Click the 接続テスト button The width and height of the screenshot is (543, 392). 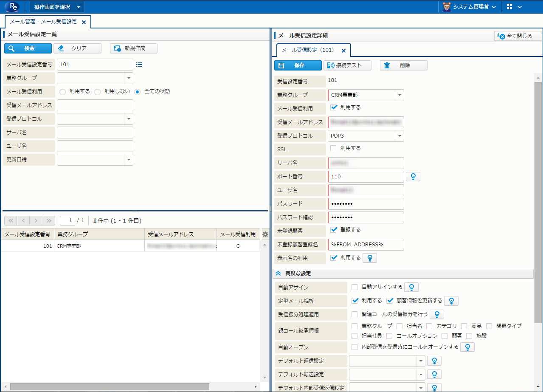point(347,65)
